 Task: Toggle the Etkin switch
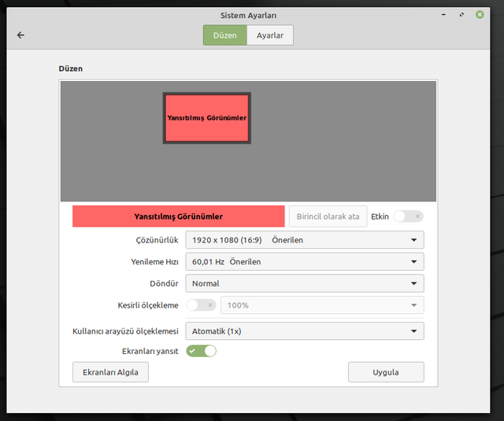(x=408, y=216)
